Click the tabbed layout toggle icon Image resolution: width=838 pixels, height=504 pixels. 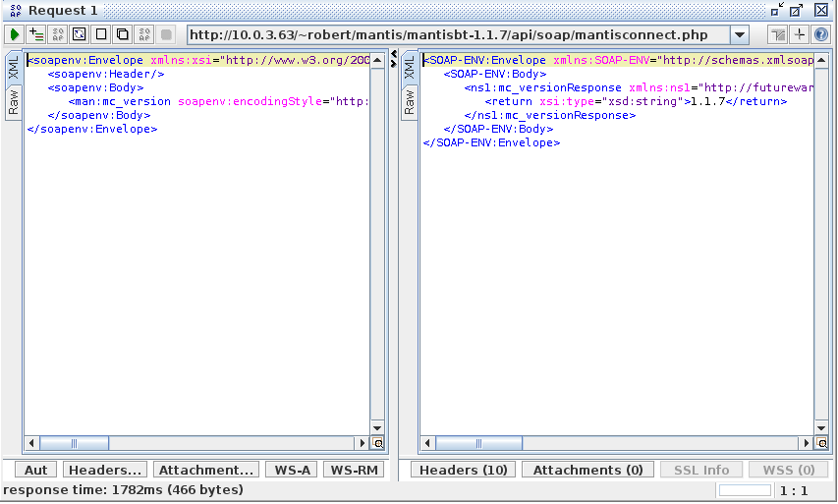pos(777,34)
